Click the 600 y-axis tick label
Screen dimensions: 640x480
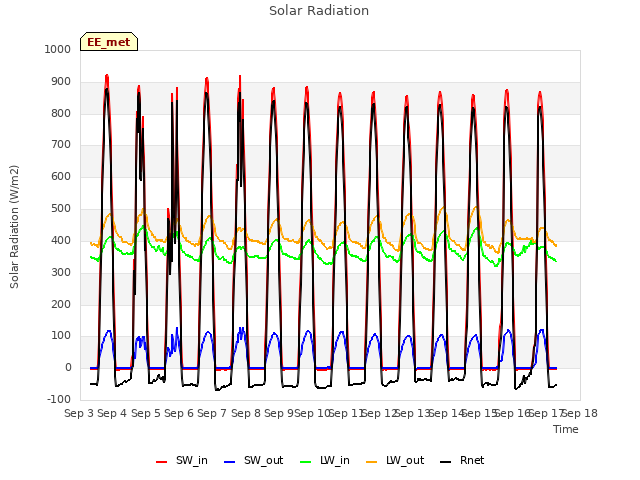click(61, 176)
